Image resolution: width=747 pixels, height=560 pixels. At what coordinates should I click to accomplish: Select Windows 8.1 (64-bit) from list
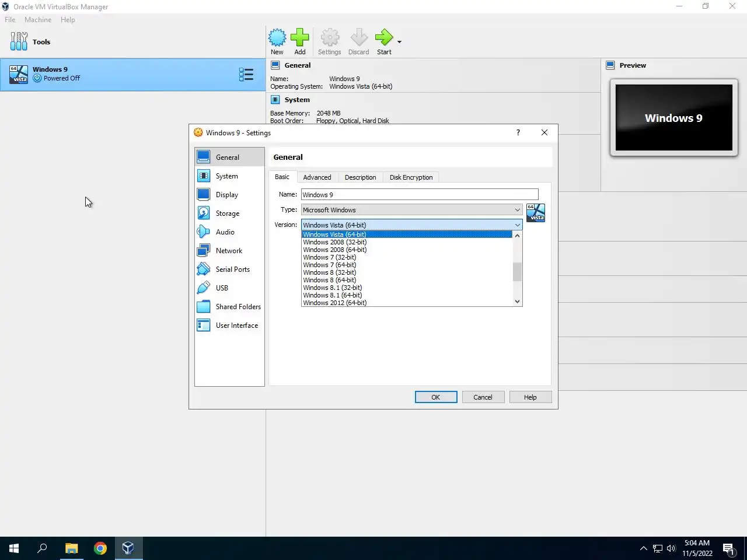pyautogui.click(x=407, y=295)
